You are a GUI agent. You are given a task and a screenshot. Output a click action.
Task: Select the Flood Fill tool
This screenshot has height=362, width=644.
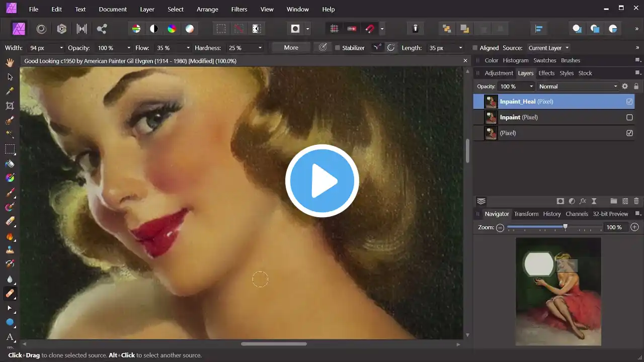[10, 163]
